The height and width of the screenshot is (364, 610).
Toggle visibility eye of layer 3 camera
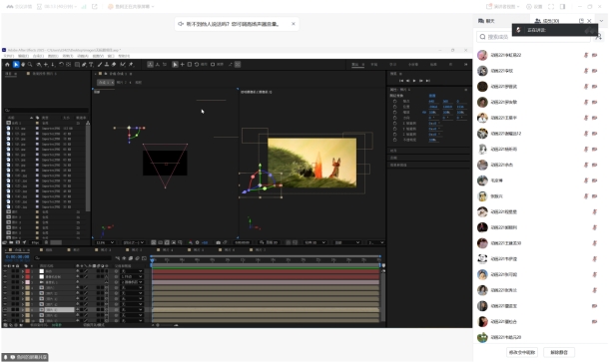pos(5,282)
